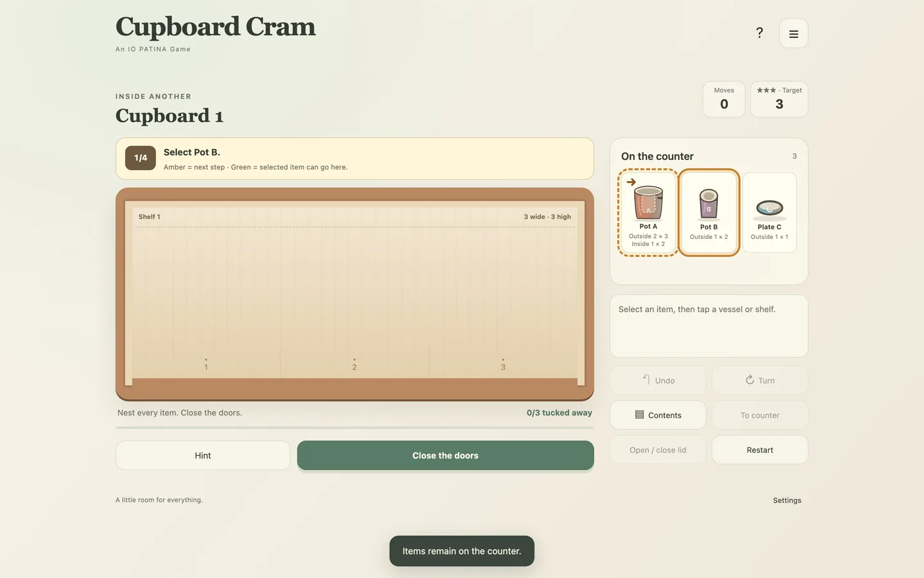924x578 pixels.
Task: Click the three-star Target box
Action: [779, 99]
